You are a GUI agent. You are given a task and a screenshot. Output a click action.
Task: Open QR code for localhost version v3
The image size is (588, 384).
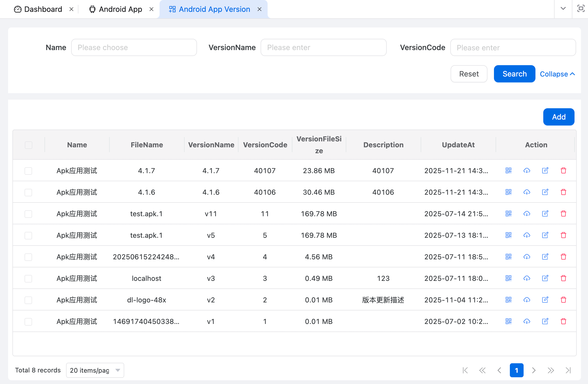point(509,278)
